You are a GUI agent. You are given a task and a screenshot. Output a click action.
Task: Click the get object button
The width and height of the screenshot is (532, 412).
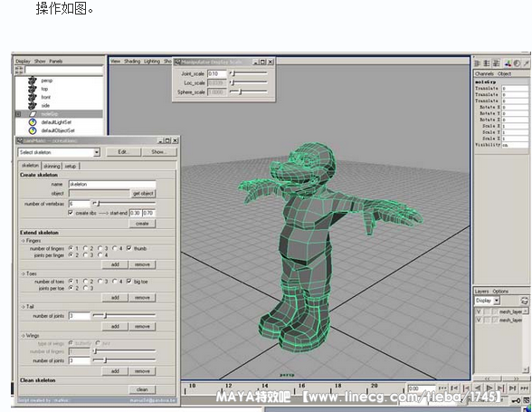(x=143, y=193)
